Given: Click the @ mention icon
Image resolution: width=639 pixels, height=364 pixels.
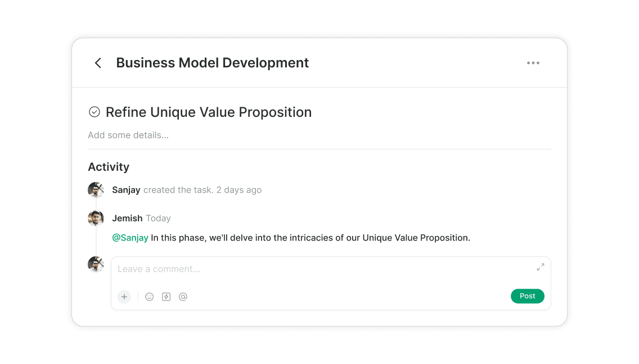Looking at the screenshot, I should (x=183, y=297).
